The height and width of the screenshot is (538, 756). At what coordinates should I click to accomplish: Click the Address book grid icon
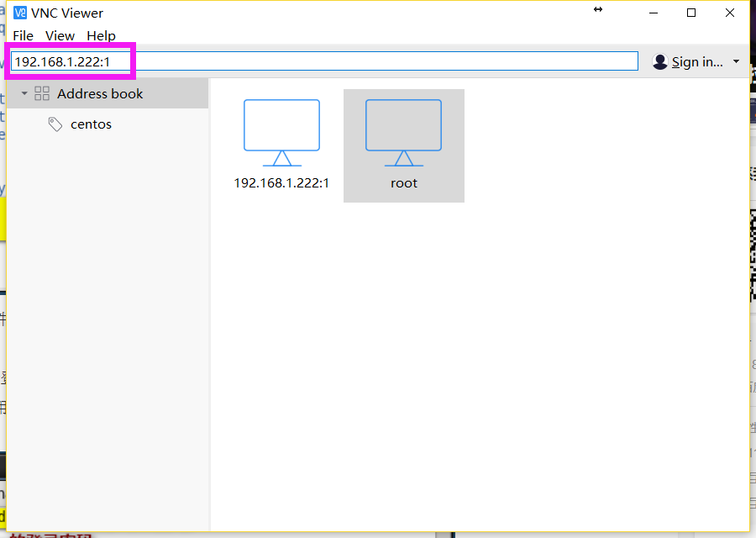[42, 93]
